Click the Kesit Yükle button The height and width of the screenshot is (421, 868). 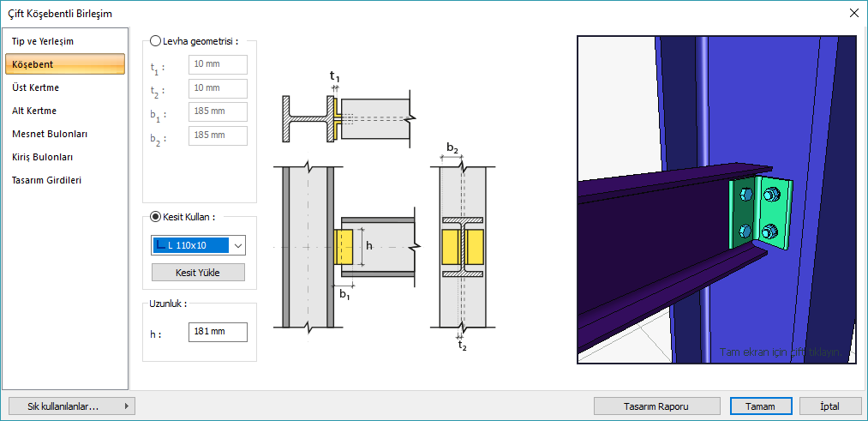(x=198, y=273)
